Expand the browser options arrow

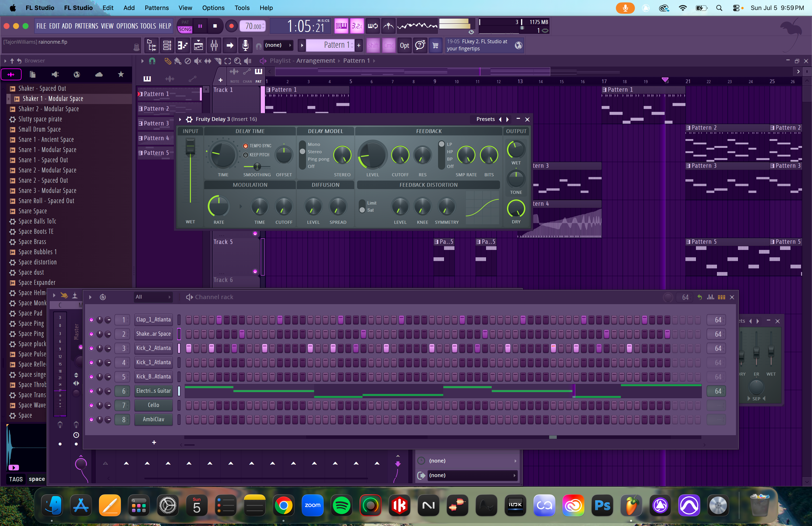pyautogui.click(x=5, y=61)
